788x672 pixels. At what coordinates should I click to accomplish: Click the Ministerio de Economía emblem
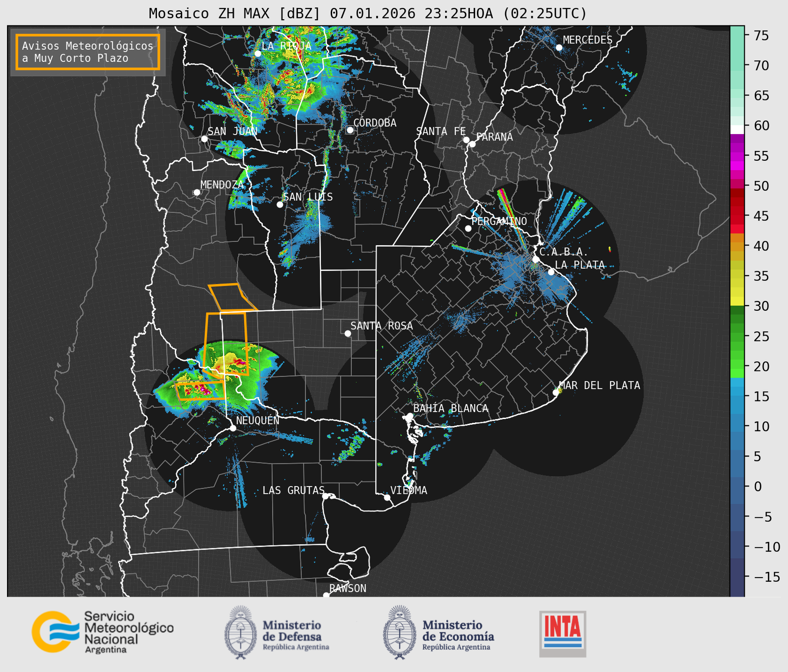(x=399, y=632)
